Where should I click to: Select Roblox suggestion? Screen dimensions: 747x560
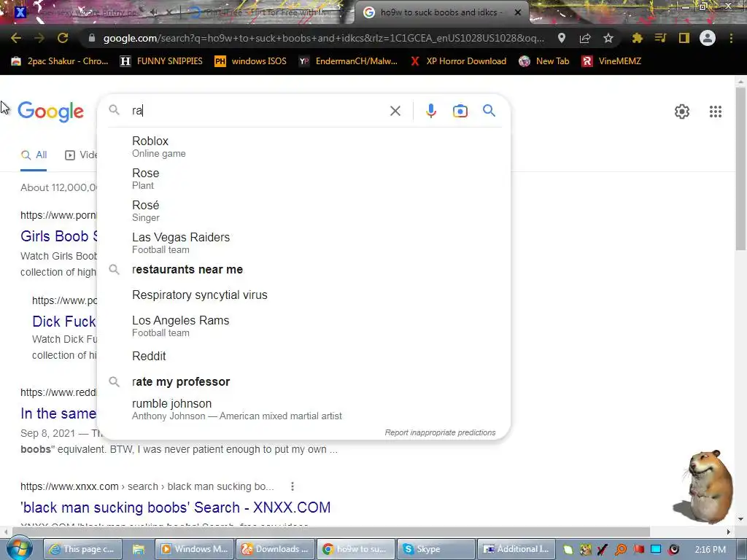[x=304, y=147]
